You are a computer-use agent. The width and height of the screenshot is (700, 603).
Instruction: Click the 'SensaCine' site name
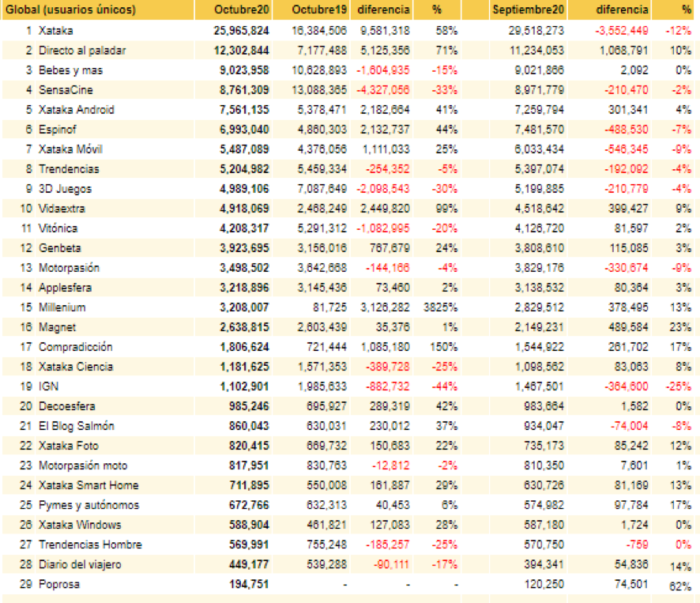point(66,90)
